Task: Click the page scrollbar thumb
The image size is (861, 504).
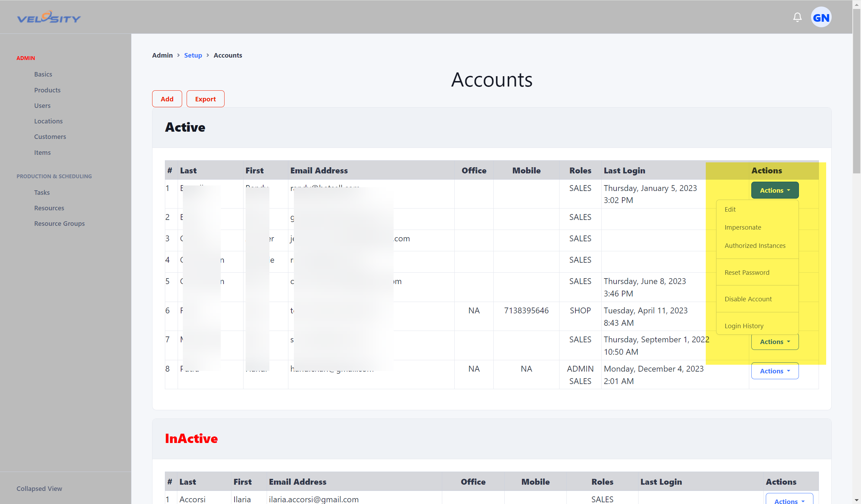Action: pyautogui.click(x=857, y=91)
